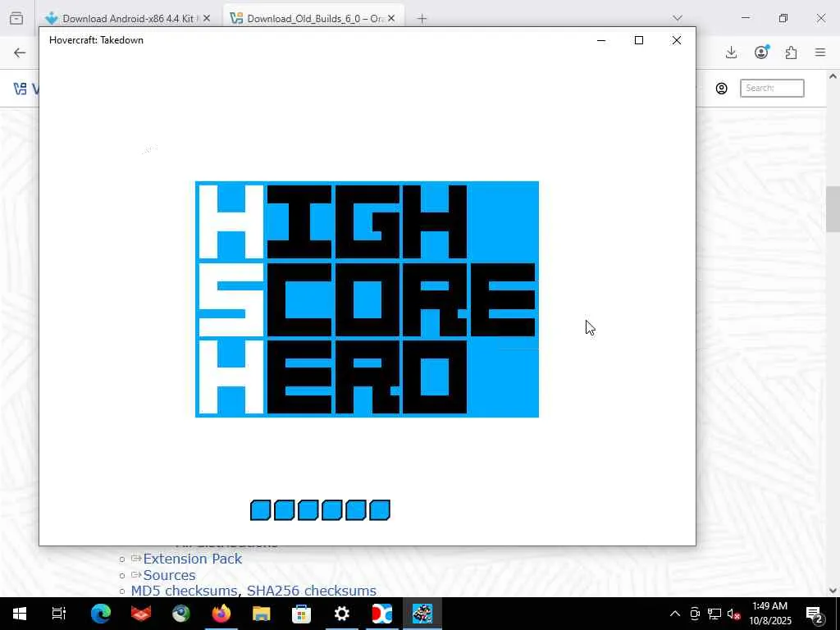Open the Sources link
This screenshot has height=630, width=840.
point(169,575)
